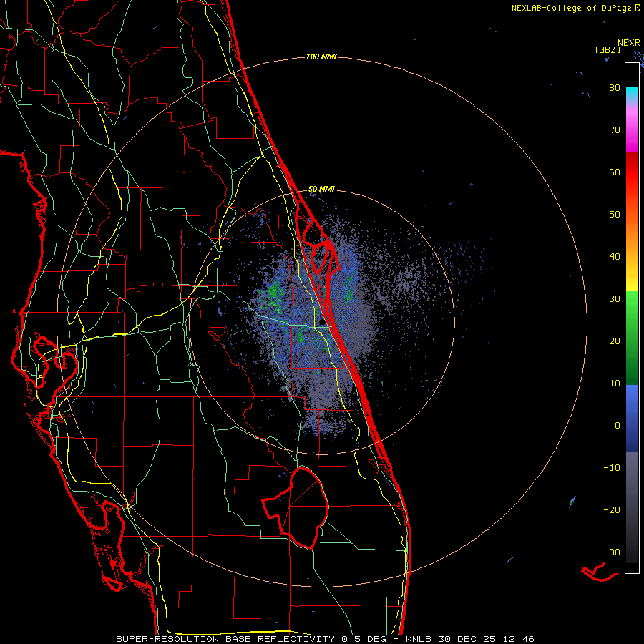Viewport: 644px width, 644px height.
Task: Click the -20 value on color scale
Action: (612, 509)
